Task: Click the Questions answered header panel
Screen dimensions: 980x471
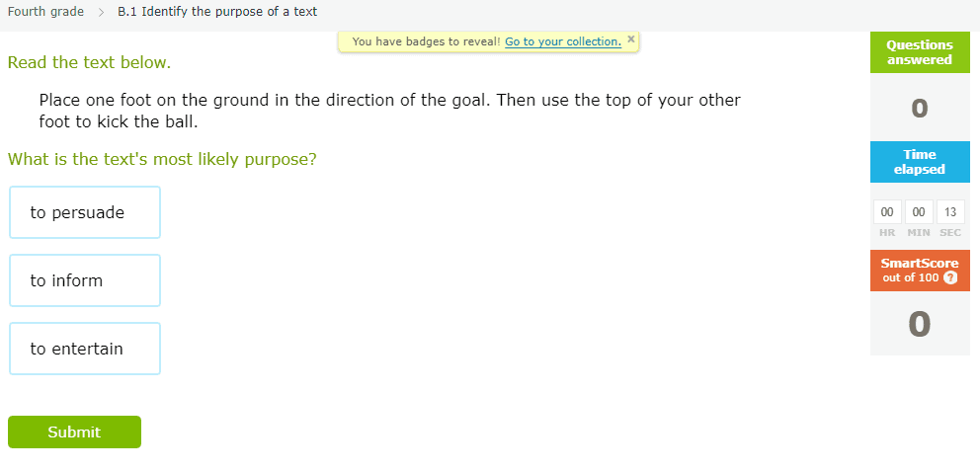Action: click(x=920, y=52)
